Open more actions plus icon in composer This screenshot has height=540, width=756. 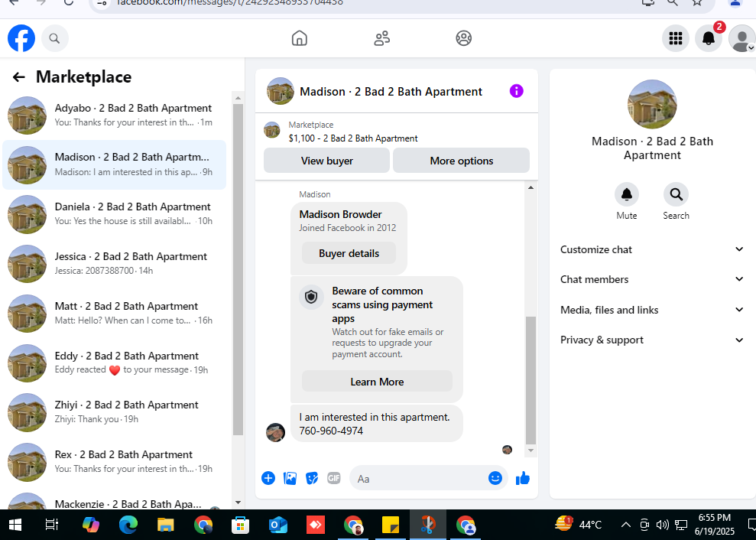(268, 478)
